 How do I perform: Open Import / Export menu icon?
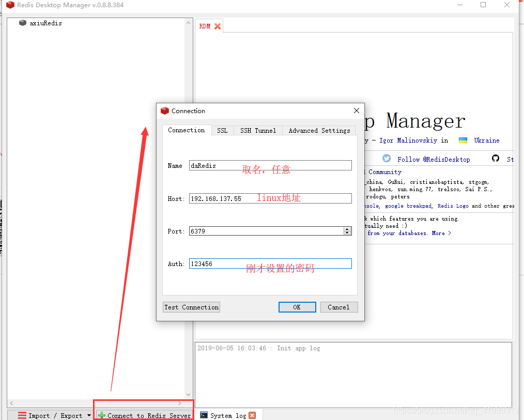tap(22, 415)
